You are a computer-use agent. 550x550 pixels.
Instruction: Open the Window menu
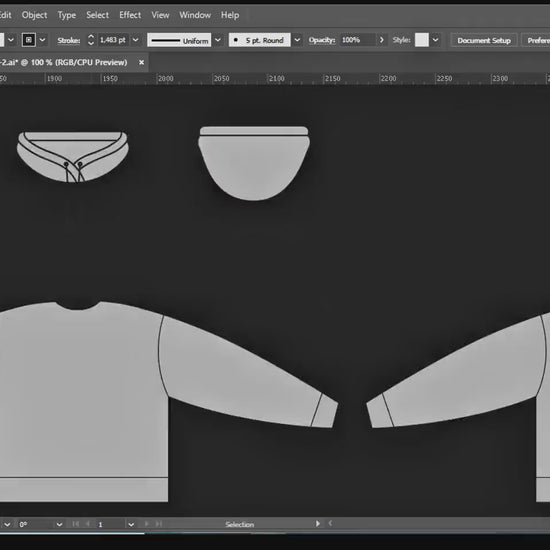[195, 15]
